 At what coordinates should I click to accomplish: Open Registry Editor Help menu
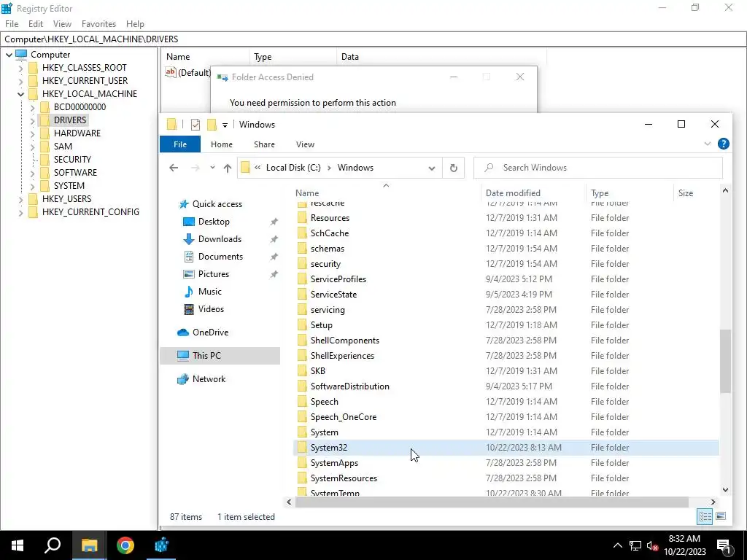[135, 24]
